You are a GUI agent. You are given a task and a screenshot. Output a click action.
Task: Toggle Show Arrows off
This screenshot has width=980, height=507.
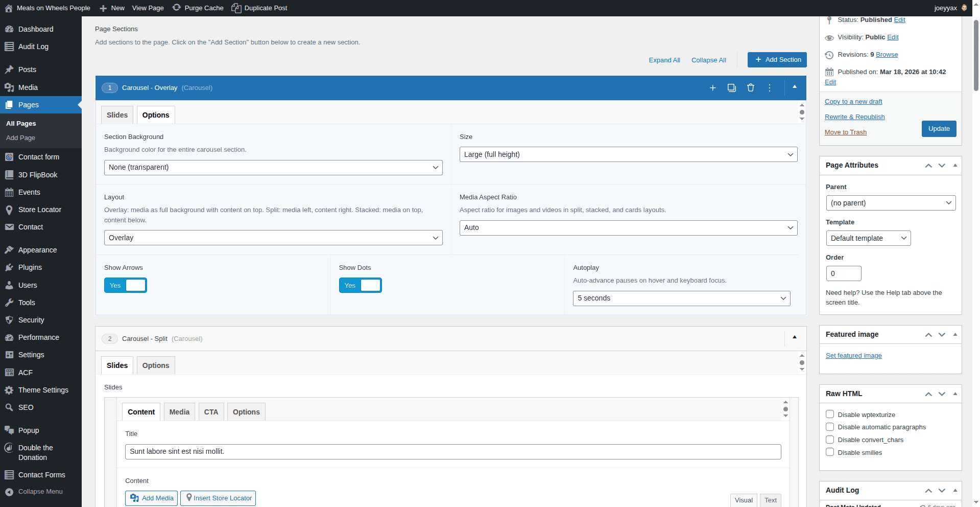click(x=125, y=285)
